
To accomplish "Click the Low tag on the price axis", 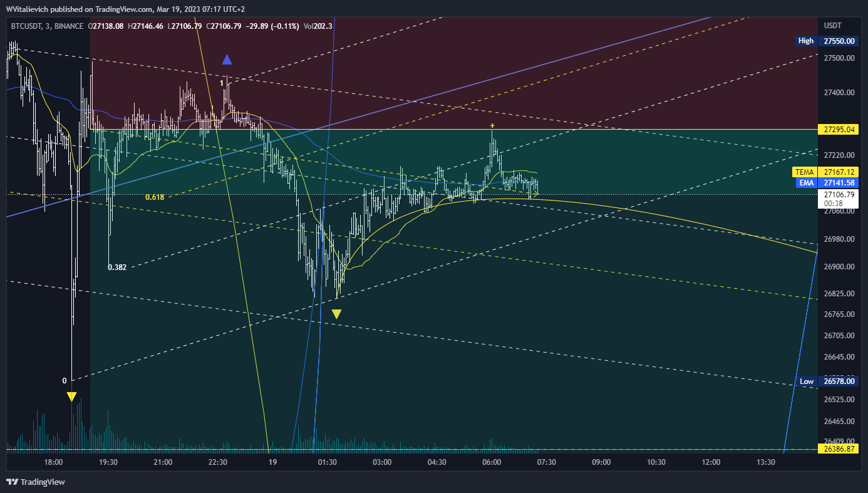I will point(807,381).
